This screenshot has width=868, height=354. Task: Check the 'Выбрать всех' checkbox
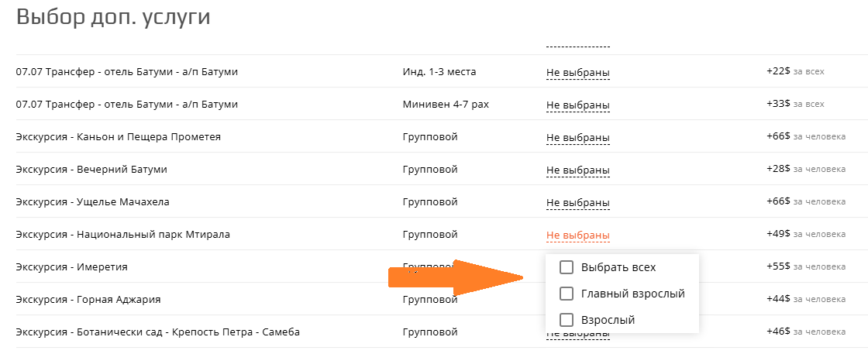pyautogui.click(x=567, y=267)
